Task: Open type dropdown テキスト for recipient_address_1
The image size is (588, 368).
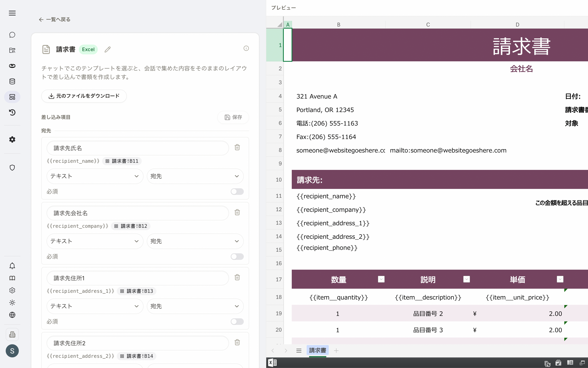Action: tap(95, 306)
